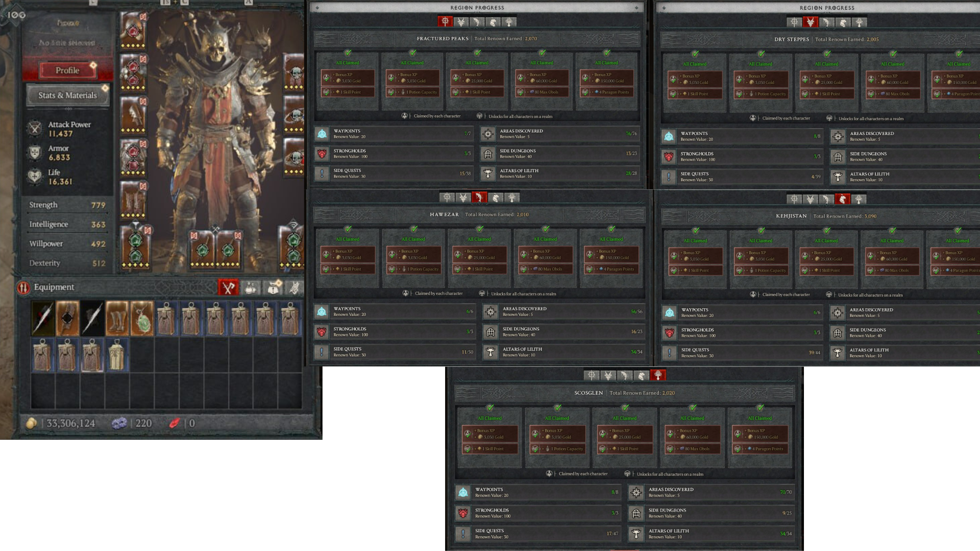
Task: Click the Equipment header icon
Action: click(23, 288)
